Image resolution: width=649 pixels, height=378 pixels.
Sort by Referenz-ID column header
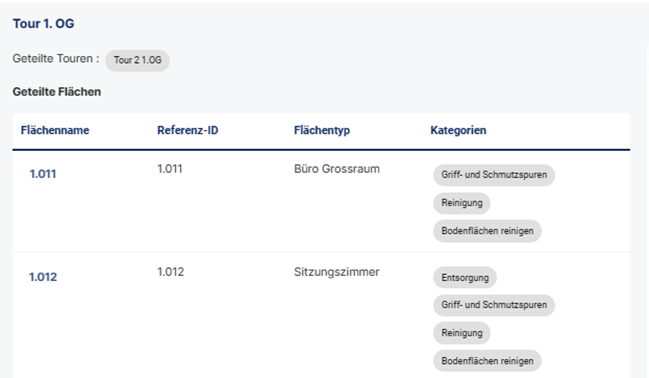click(187, 130)
